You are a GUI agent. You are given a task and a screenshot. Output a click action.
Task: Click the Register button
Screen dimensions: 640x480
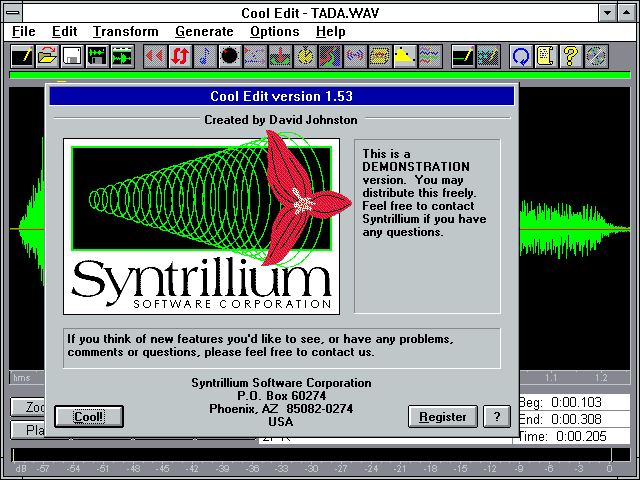(443, 416)
